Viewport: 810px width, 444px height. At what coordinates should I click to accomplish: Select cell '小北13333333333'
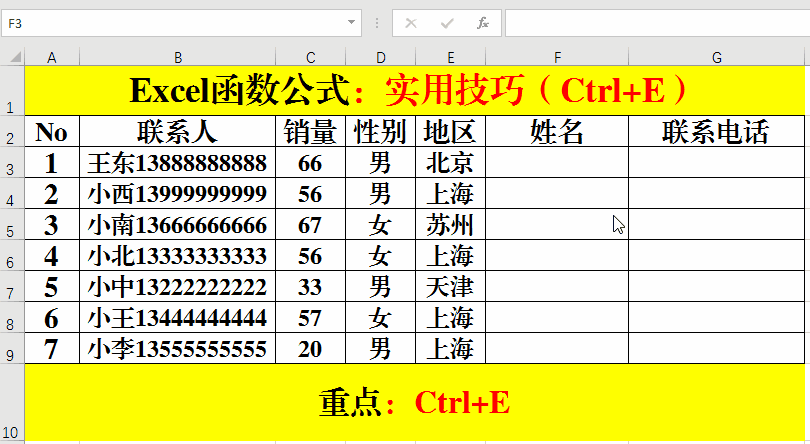point(178,255)
